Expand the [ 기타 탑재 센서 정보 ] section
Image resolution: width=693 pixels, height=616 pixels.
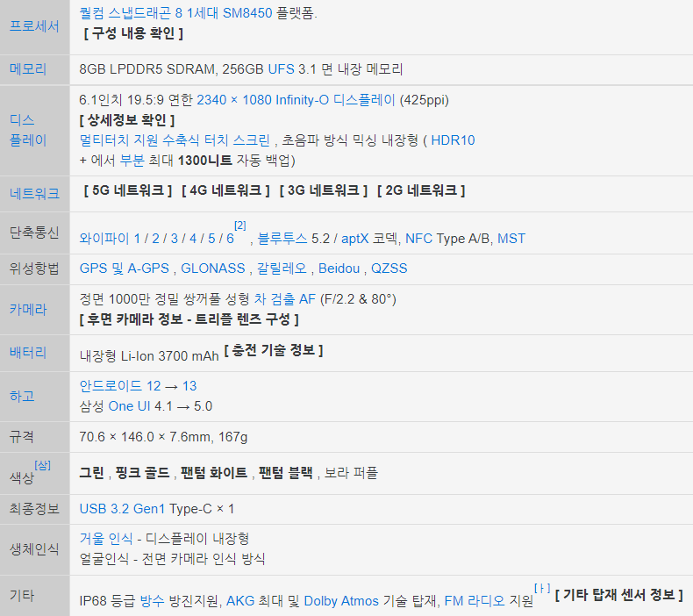click(618, 595)
